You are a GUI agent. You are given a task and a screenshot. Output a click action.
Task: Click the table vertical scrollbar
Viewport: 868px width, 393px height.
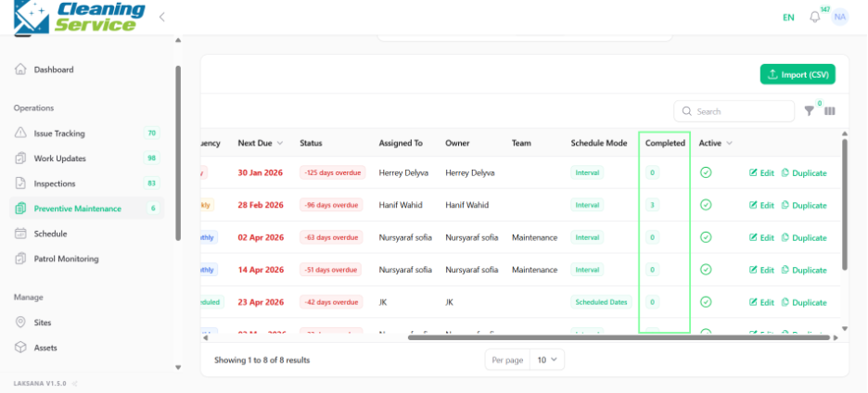[x=844, y=205]
